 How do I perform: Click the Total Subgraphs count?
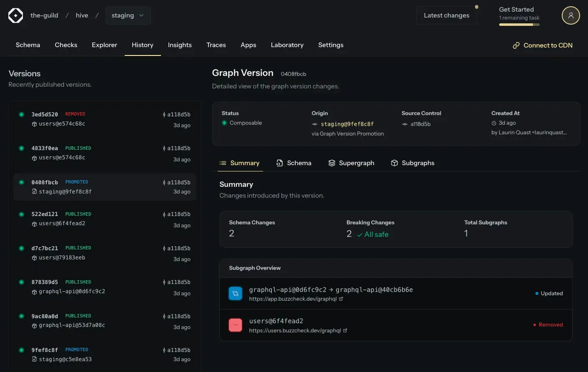(466, 234)
